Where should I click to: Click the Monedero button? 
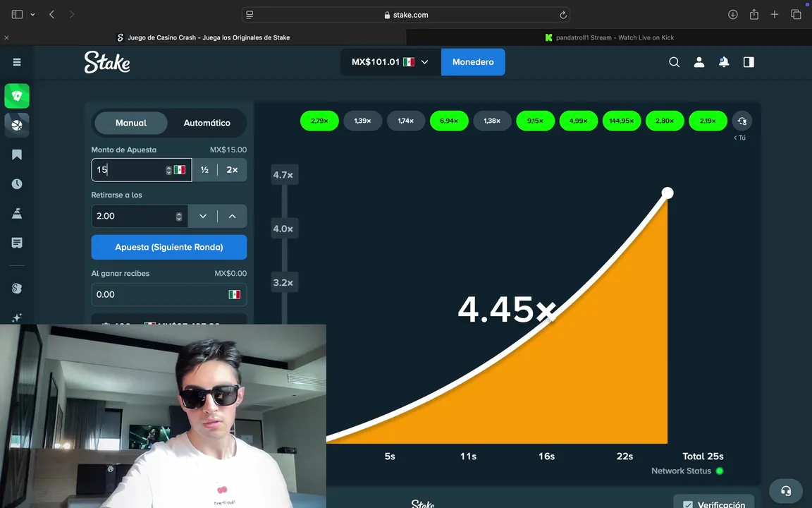click(x=473, y=62)
